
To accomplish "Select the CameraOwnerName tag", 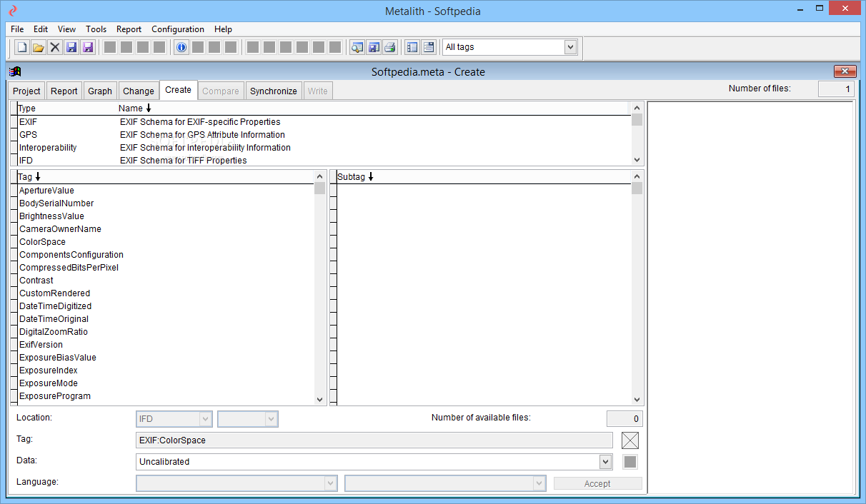I will click(x=166, y=229).
